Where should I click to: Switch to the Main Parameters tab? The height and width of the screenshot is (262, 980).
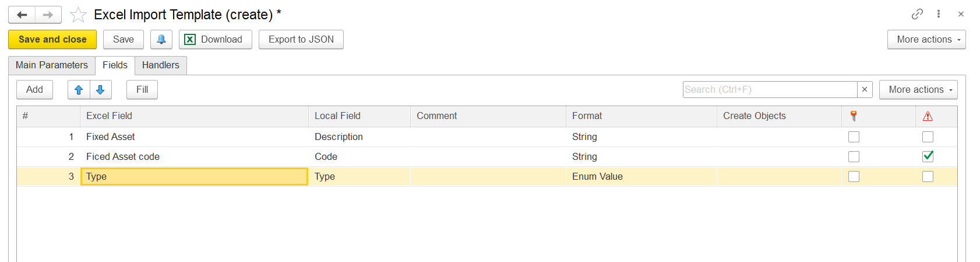52,65
